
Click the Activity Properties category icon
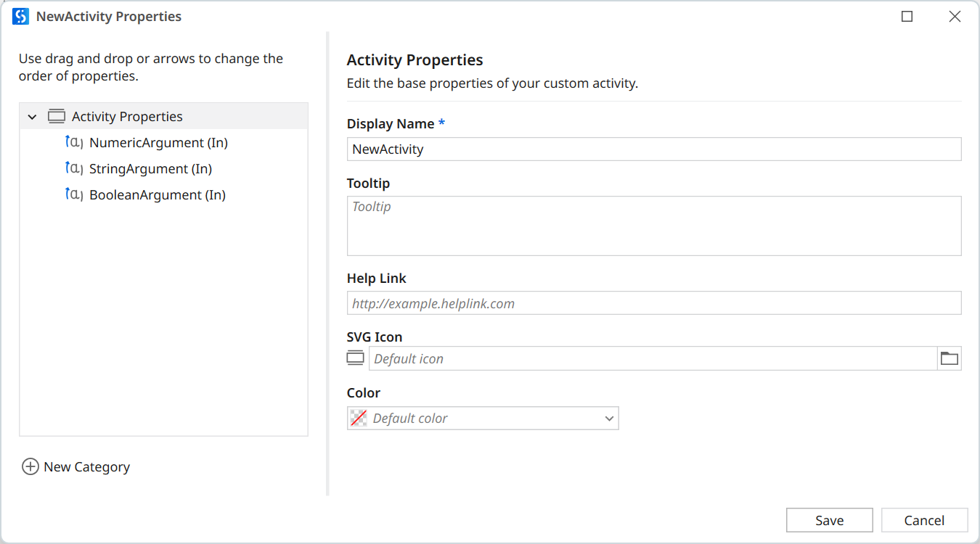click(x=57, y=117)
